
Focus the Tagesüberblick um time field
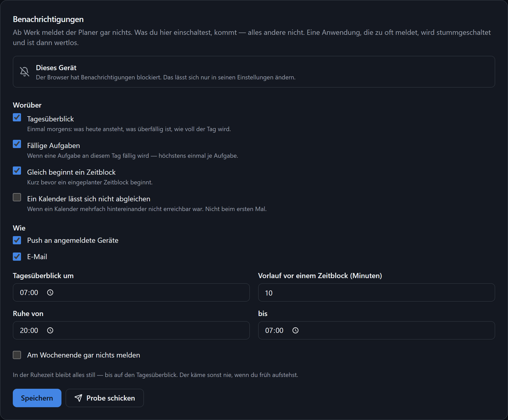[131, 292]
